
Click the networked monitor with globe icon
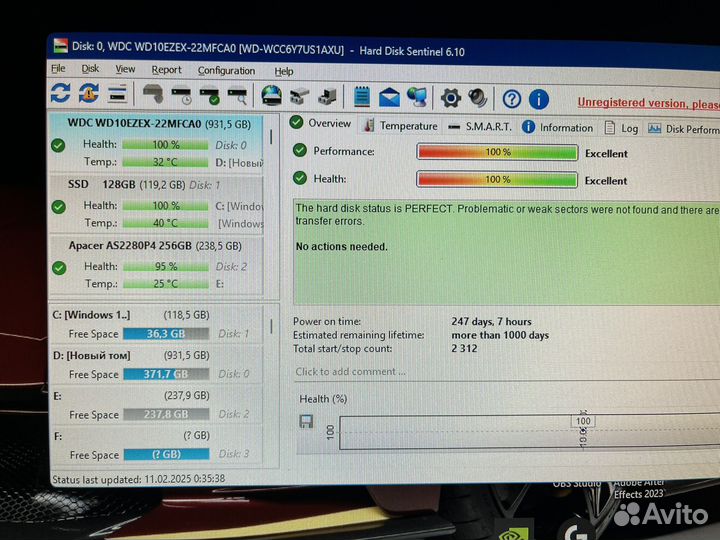click(417, 97)
